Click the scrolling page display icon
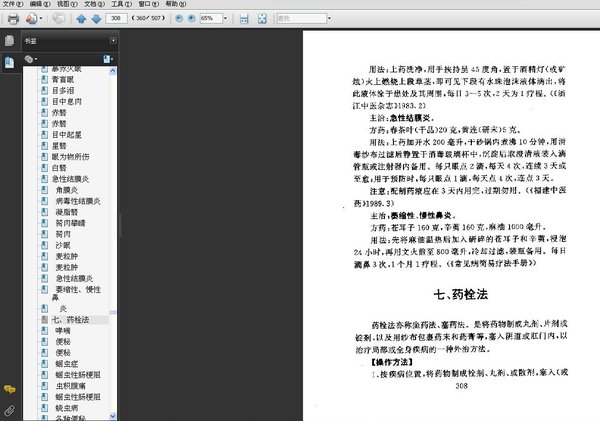 pyautogui.click(x=244, y=18)
